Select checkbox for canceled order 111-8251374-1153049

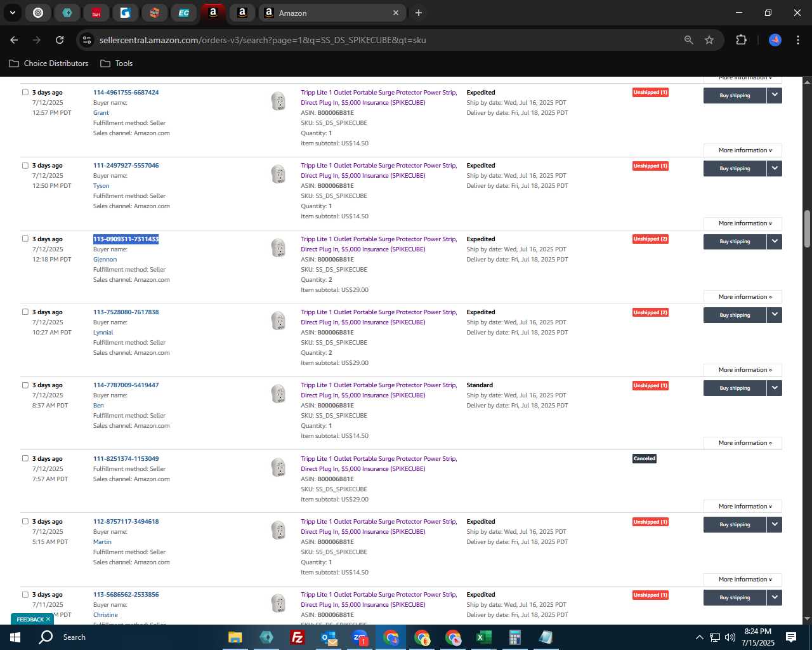pos(25,458)
